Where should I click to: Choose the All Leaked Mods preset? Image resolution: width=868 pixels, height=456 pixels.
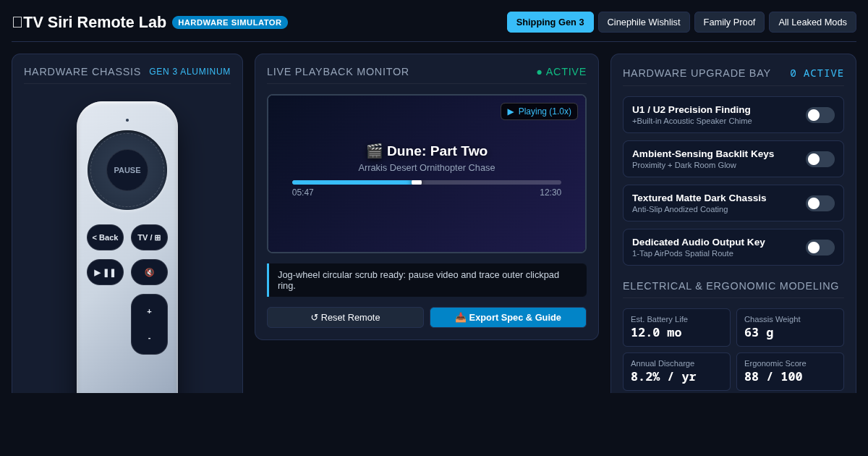tap(812, 22)
